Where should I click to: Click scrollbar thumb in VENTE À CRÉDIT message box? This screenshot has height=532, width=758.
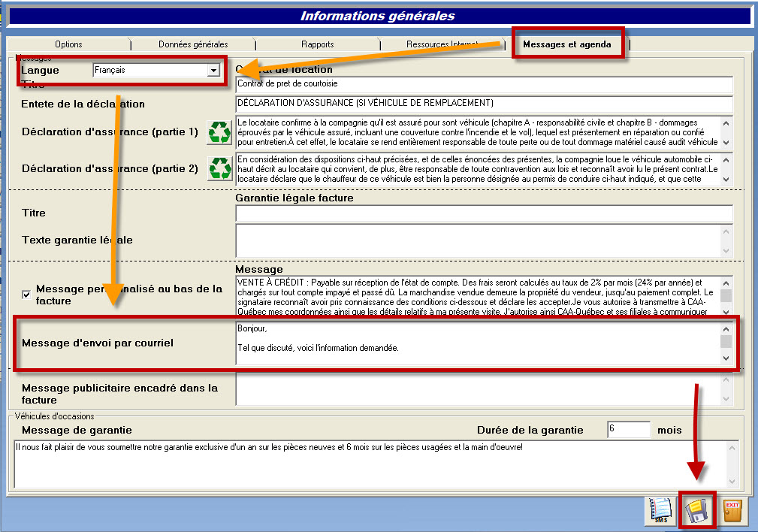pyautogui.click(x=726, y=295)
